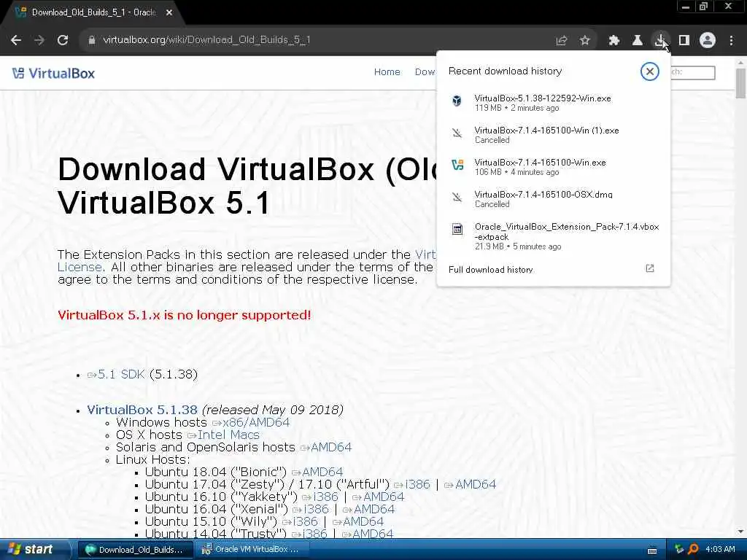This screenshot has width=747, height=560.
Task: Select VirtualBox-7.1.4-165100-OSX.dmg entry
Action: coord(553,198)
